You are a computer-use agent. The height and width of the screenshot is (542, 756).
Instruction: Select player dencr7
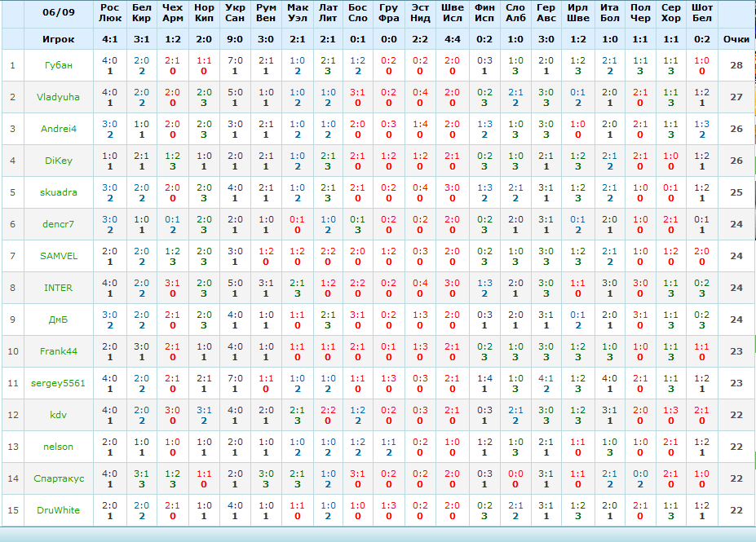tap(59, 224)
